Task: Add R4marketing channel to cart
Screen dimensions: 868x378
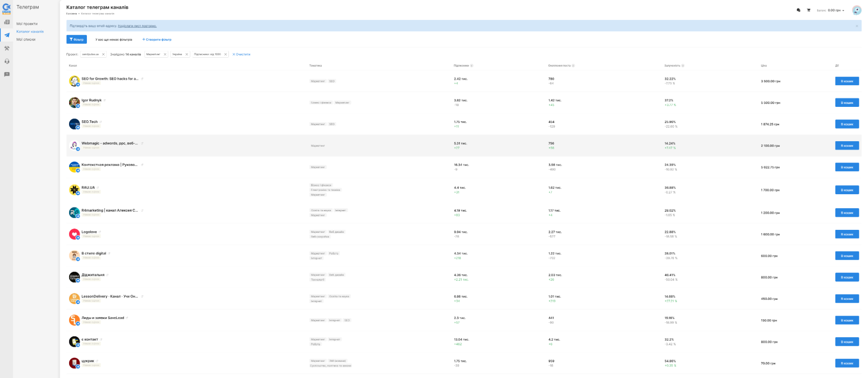Action: (x=847, y=213)
